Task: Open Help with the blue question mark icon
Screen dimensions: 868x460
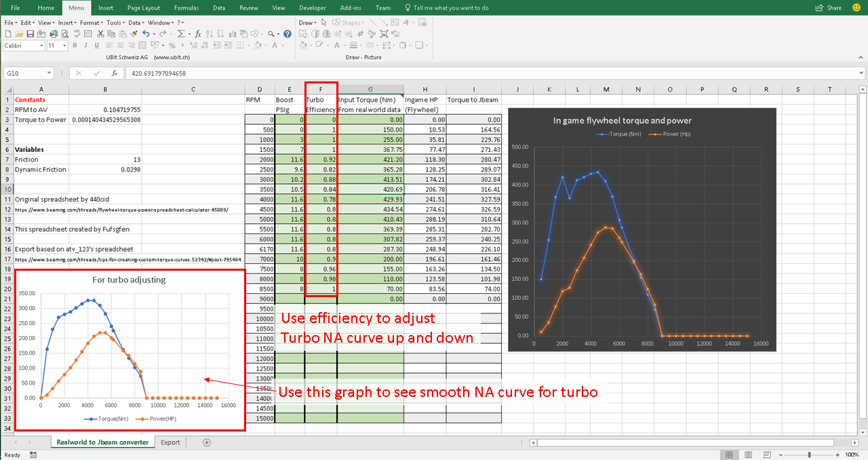Action: [x=288, y=33]
